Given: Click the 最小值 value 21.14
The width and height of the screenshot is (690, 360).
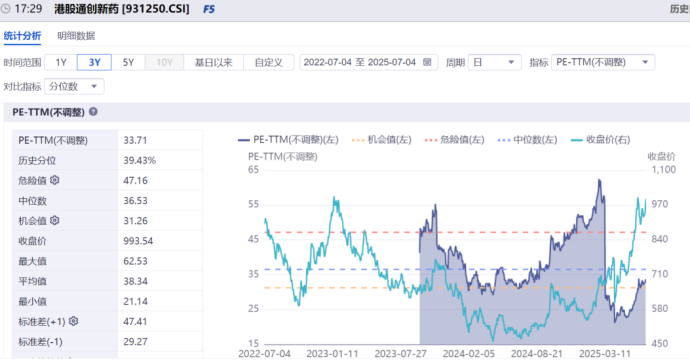Looking at the screenshot, I should tap(135, 301).
